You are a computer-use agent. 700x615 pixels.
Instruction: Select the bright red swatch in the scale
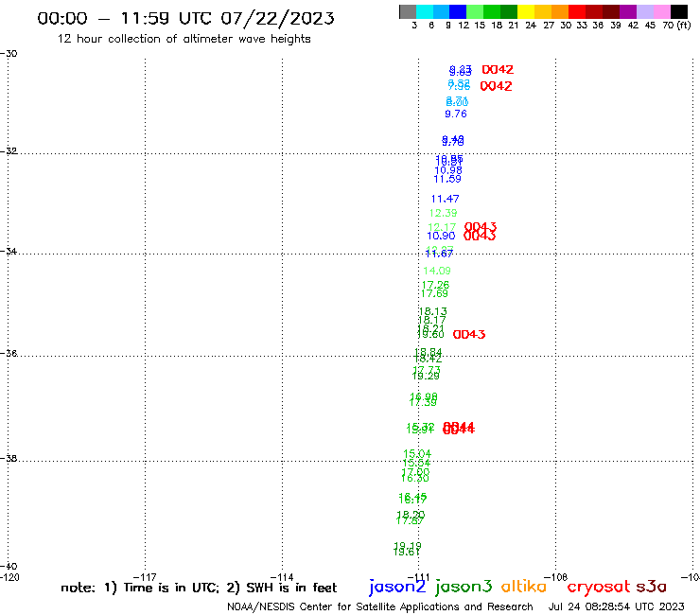pyautogui.click(x=577, y=11)
